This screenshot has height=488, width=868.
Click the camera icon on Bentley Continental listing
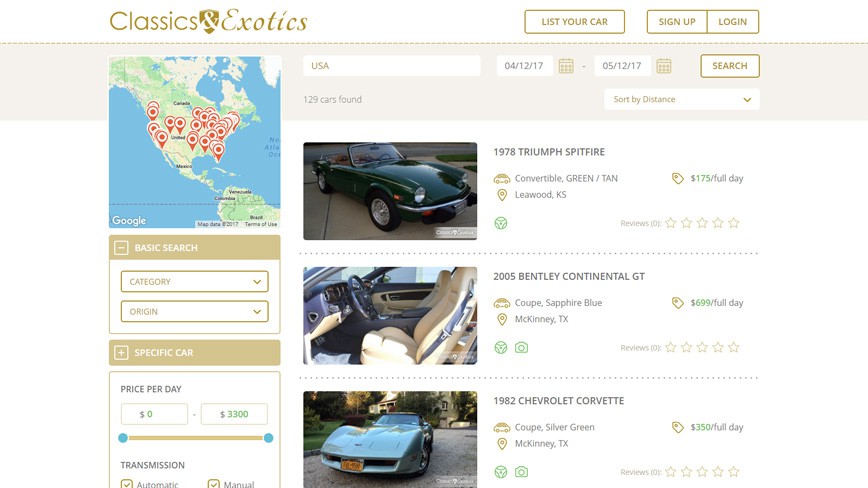click(521, 347)
